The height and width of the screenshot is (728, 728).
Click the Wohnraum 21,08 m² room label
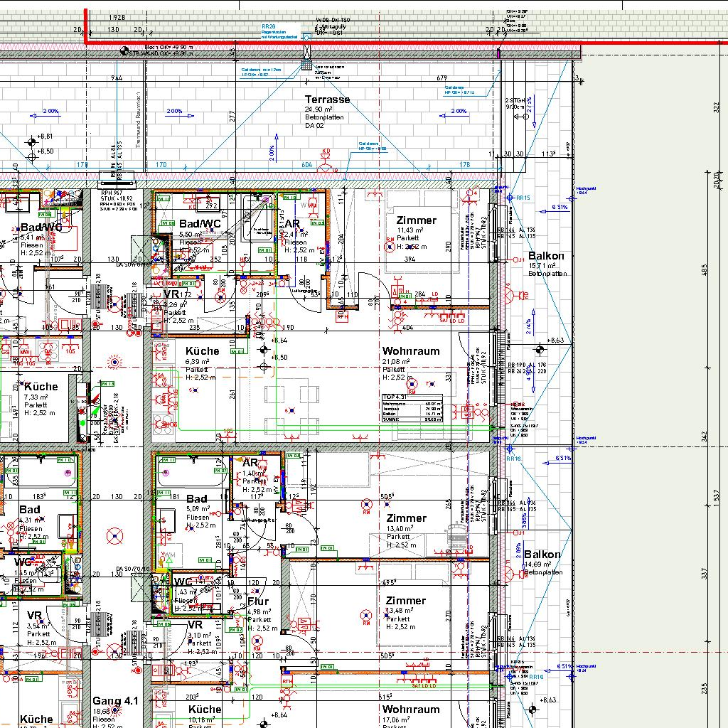pyautogui.click(x=411, y=351)
